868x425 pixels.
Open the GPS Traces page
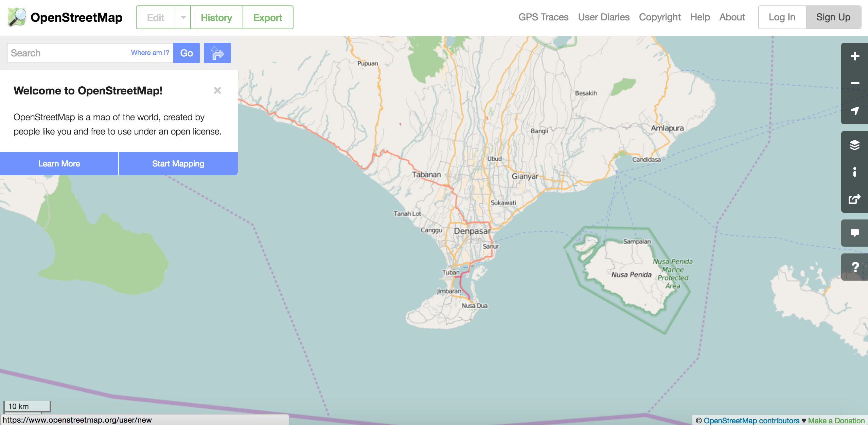pos(543,17)
